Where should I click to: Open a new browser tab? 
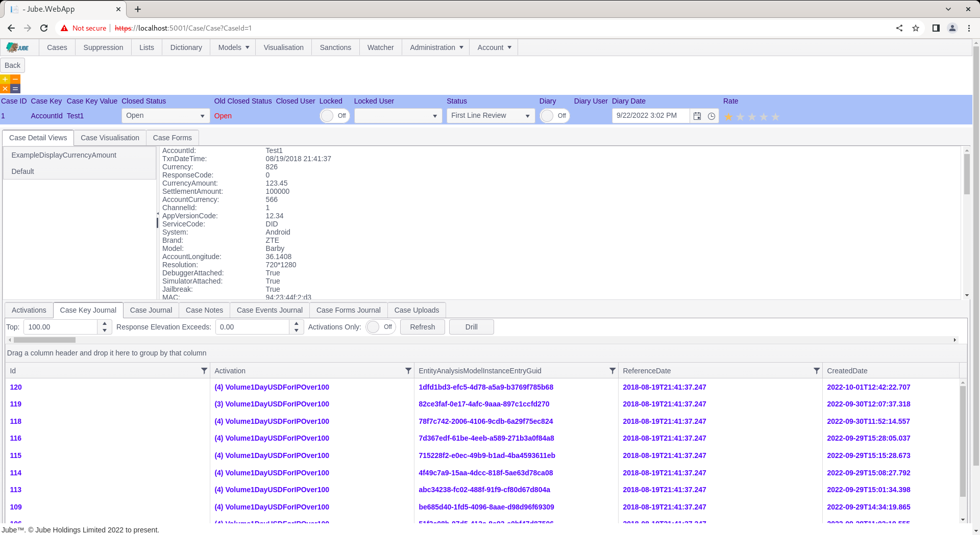pos(138,9)
